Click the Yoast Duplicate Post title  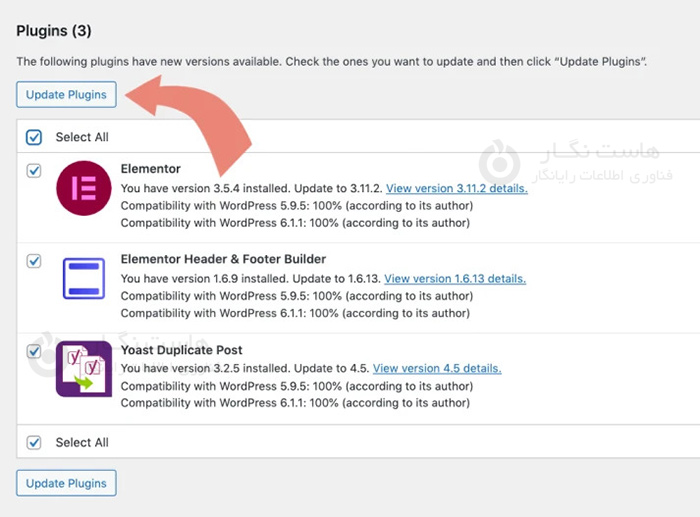coord(181,350)
